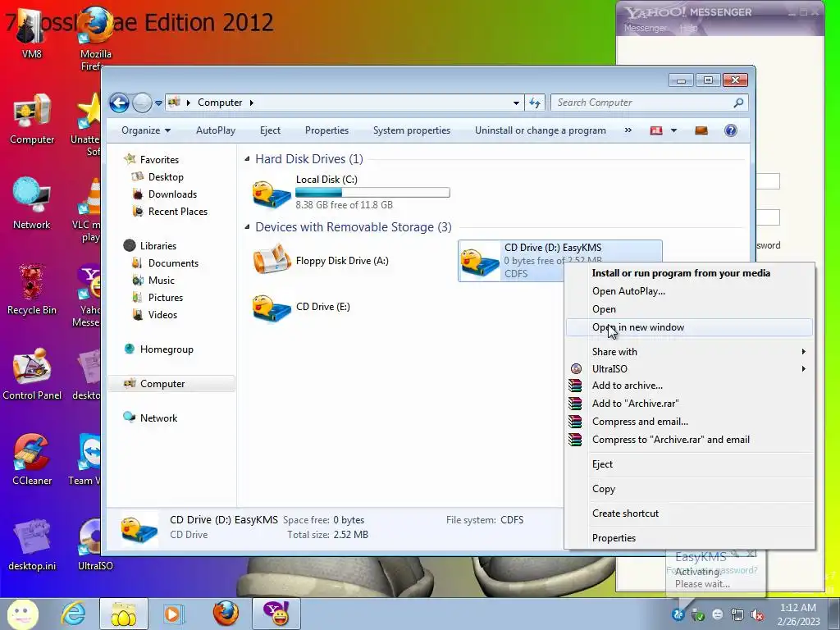840x630 pixels.
Task: Choose Create shortcut from context menu
Action: point(689,514)
